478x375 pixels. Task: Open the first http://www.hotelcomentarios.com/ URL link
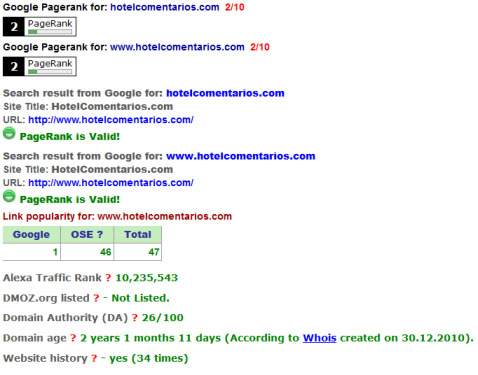click(111, 120)
